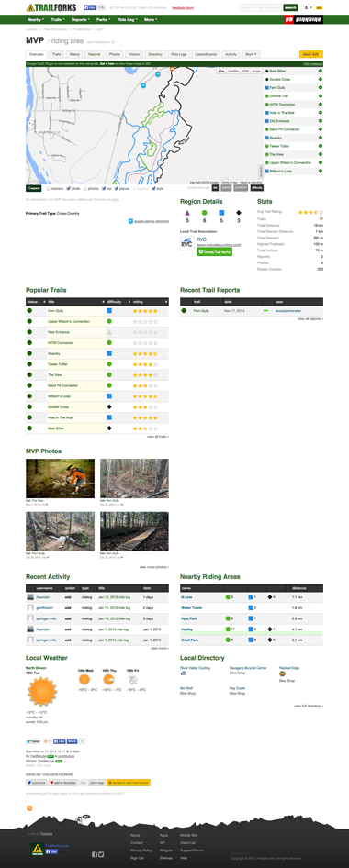Viewport: 349px width, 868px height.
Task: Select the Satellite map type
Action: (234, 71)
